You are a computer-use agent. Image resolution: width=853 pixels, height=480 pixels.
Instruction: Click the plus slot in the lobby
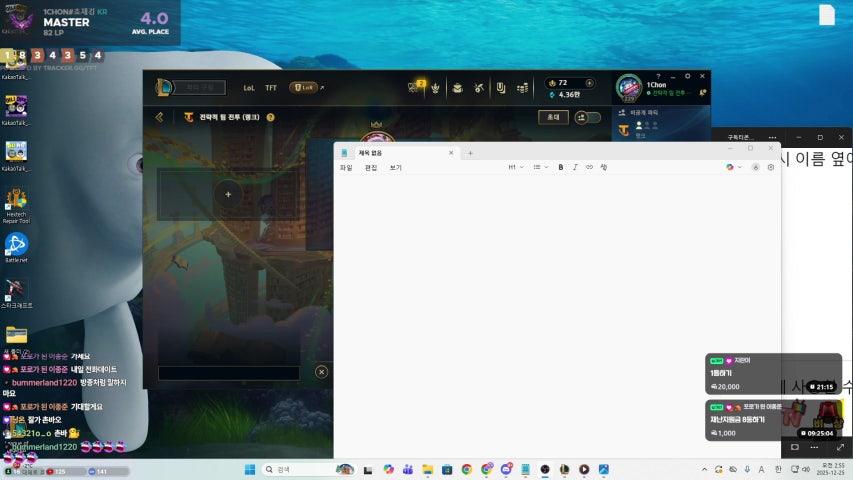(x=228, y=194)
